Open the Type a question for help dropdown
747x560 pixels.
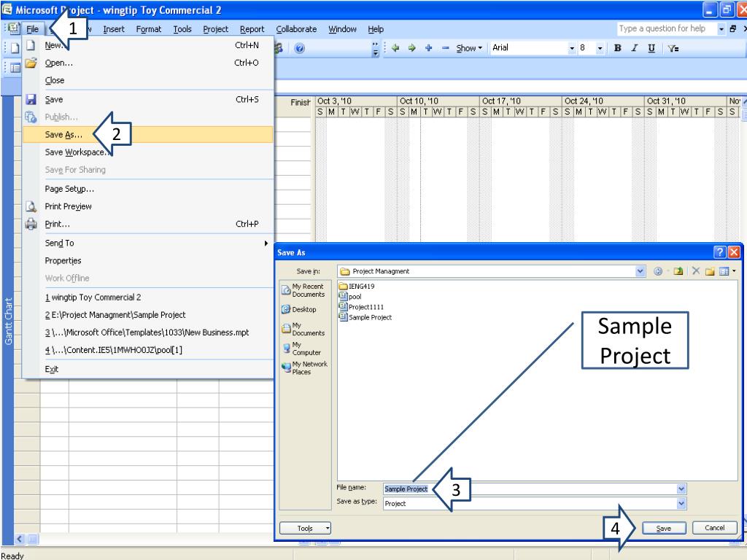point(721,29)
